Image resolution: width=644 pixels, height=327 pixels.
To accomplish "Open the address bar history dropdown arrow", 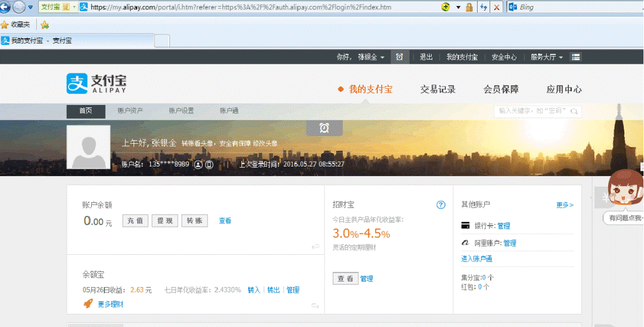I will pos(458,7).
